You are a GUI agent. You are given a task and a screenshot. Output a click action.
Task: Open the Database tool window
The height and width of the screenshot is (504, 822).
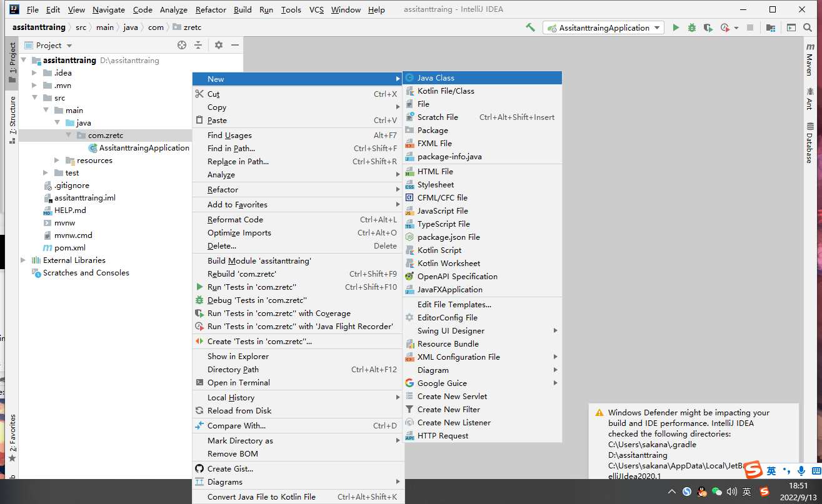click(810, 143)
